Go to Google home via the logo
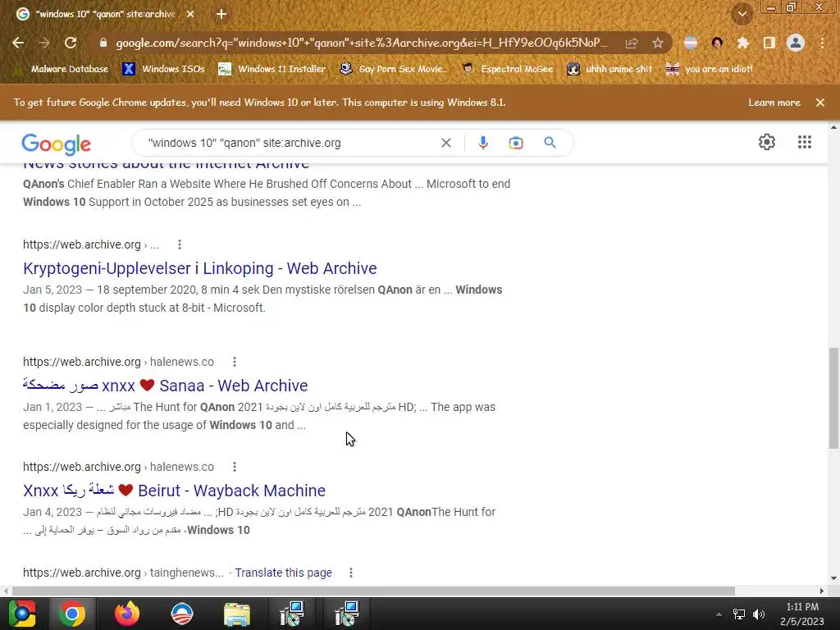 [x=57, y=144]
